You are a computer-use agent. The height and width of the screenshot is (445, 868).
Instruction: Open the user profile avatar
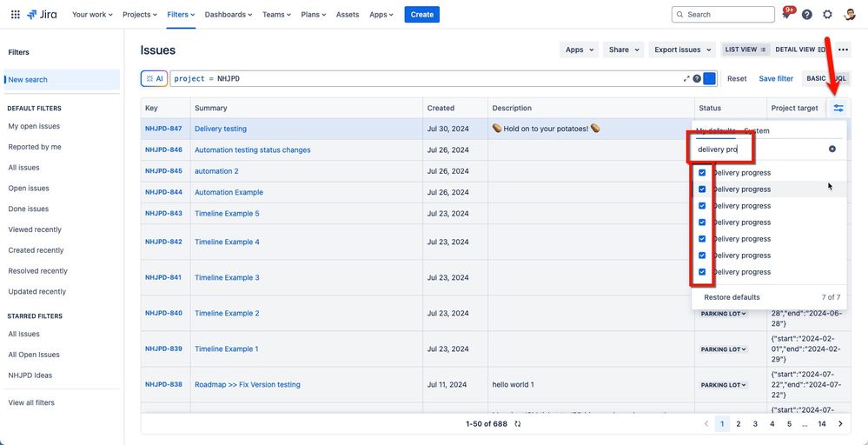click(x=850, y=15)
